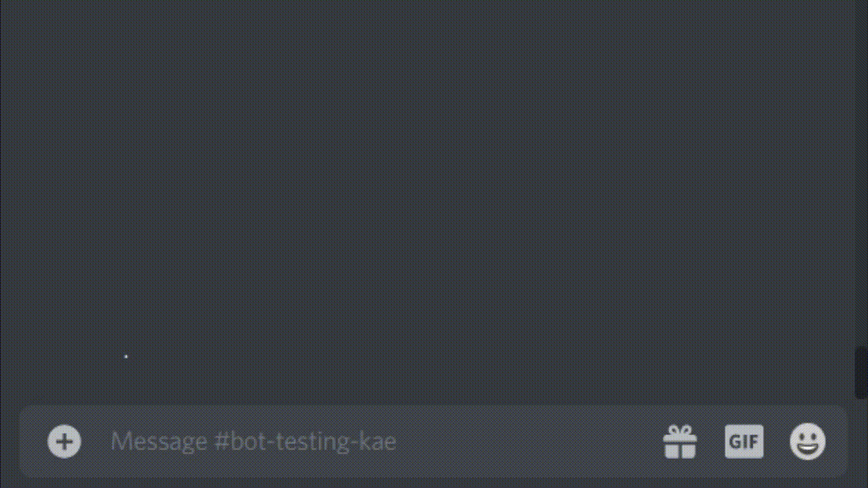Open the GIF picker

pyautogui.click(x=744, y=442)
